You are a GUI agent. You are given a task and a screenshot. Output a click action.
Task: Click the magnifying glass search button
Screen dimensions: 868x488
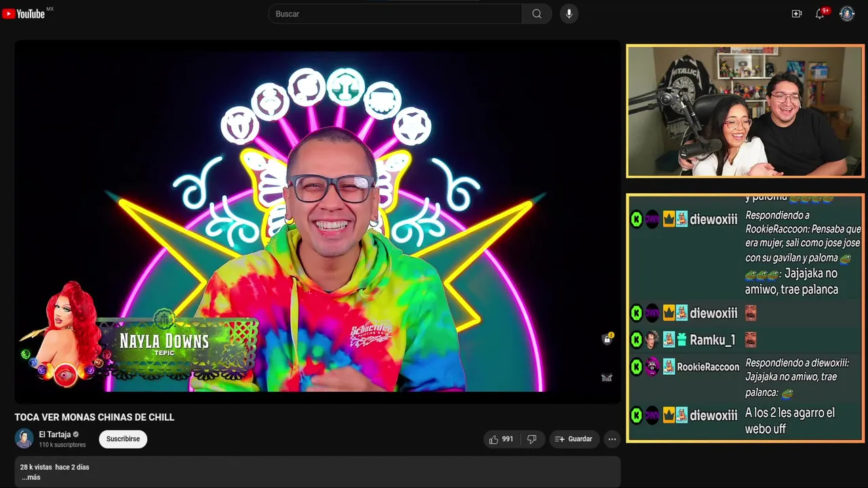(x=536, y=14)
